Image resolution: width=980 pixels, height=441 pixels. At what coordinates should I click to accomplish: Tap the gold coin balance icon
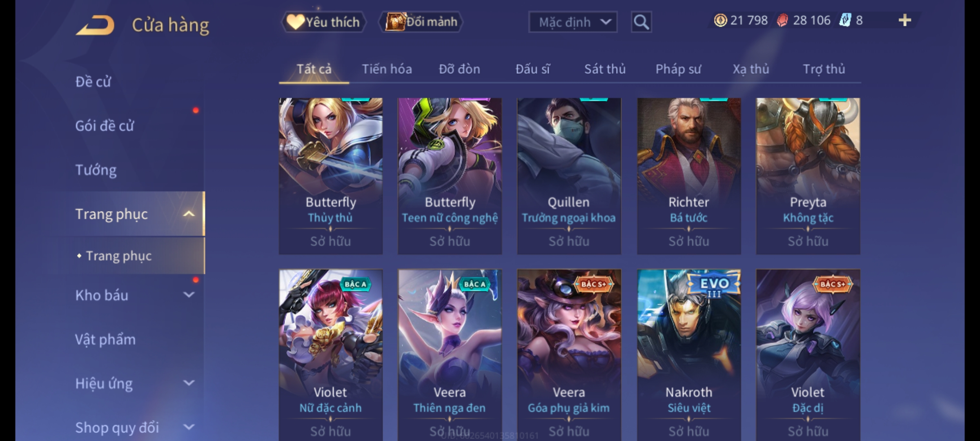[720, 20]
